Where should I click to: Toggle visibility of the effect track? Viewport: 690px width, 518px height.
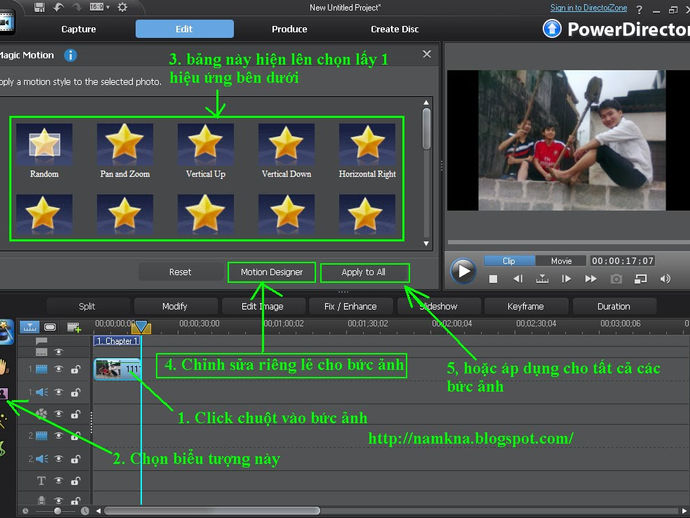click(x=59, y=414)
